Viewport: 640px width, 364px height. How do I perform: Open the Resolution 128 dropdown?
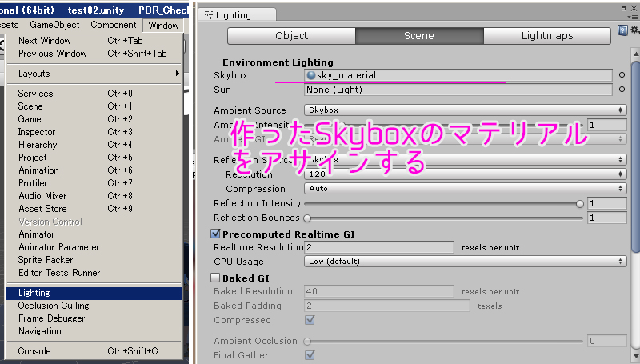[466, 174]
